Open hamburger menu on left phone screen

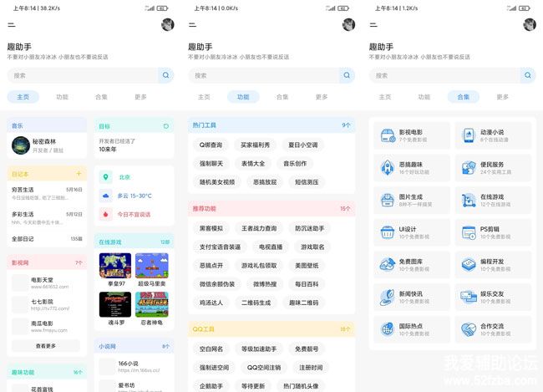pyautogui.click(x=12, y=25)
